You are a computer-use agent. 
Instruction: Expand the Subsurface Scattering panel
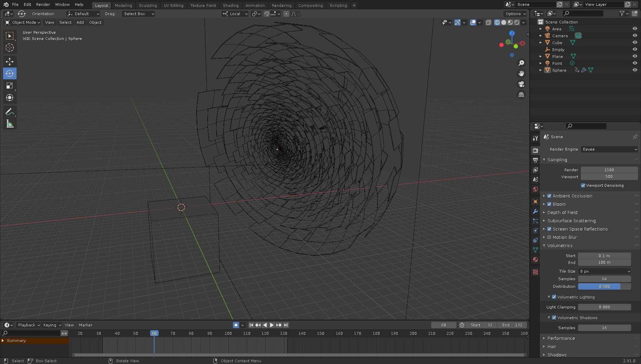pyautogui.click(x=571, y=221)
